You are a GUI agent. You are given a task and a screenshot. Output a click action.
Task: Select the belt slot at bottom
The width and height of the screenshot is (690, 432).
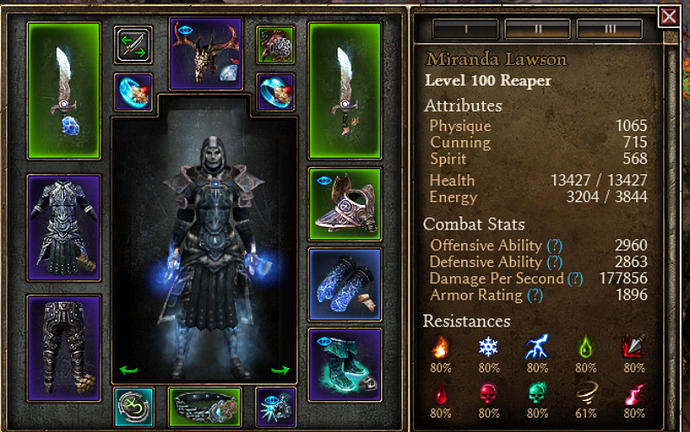coord(206,407)
